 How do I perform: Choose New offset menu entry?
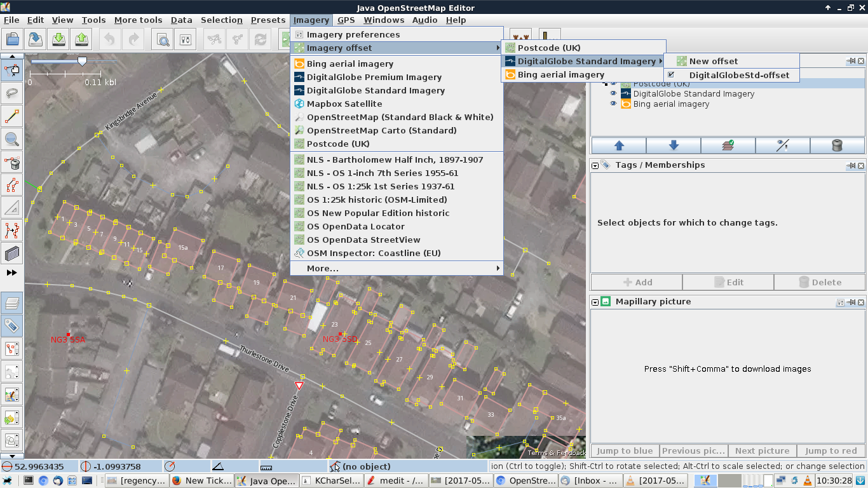tap(713, 62)
